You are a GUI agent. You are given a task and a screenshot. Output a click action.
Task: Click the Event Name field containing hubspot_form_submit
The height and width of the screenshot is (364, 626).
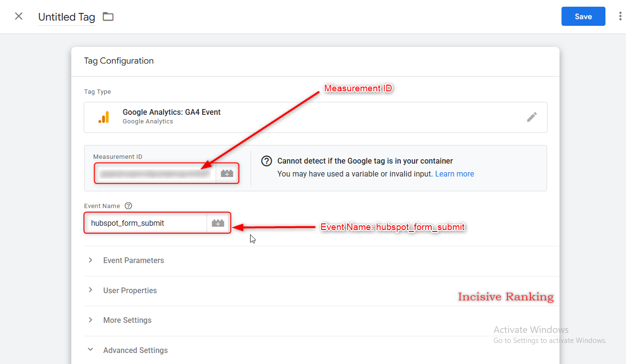tap(145, 223)
